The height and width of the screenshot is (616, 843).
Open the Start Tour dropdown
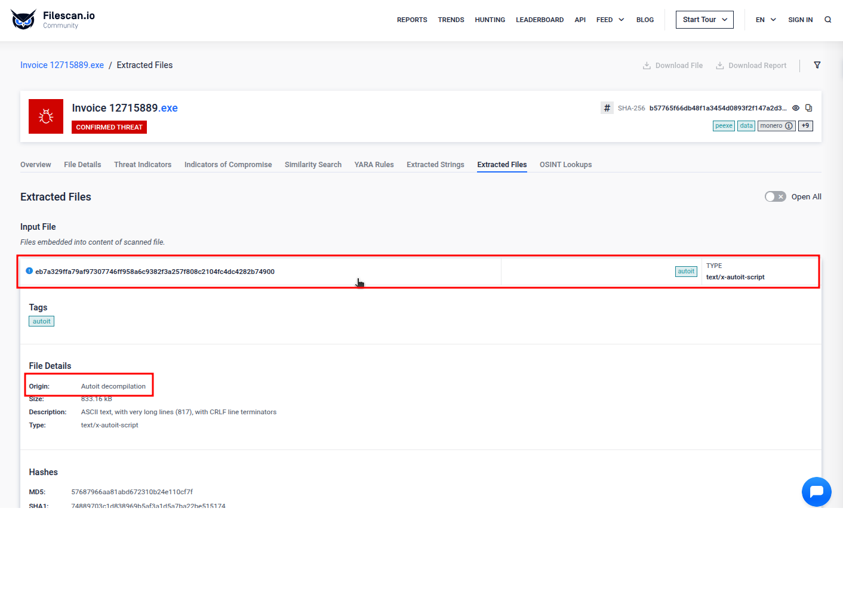point(704,20)
